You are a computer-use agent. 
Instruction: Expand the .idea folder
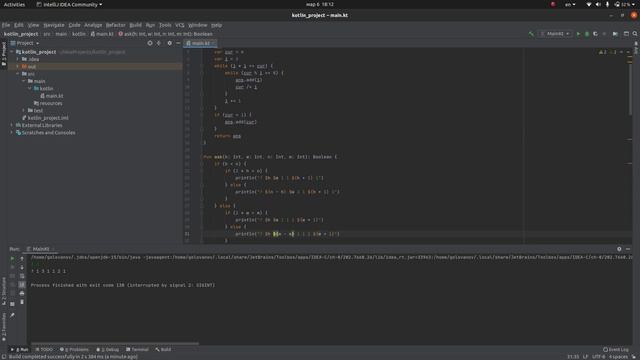(x=18, y=59)
